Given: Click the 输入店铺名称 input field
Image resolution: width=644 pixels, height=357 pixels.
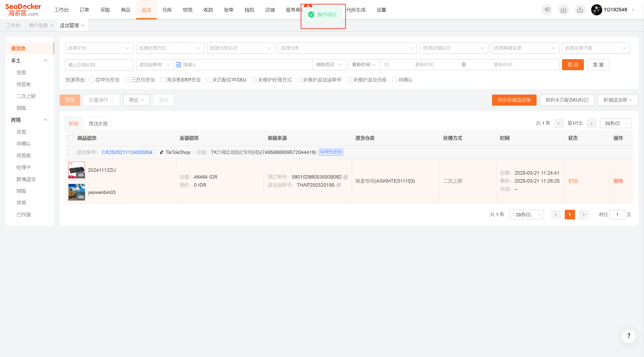Looking at the screenshot, I should click(x=99, y=65).
